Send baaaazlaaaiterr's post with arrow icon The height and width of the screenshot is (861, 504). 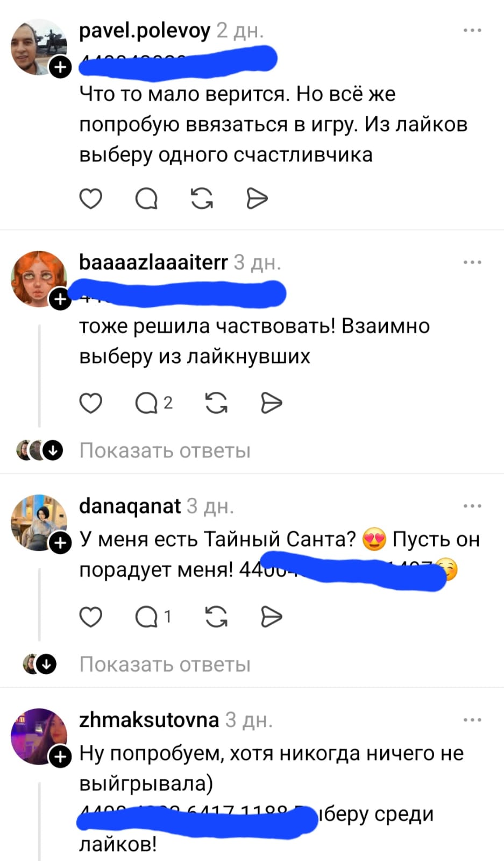click(272, 403)
